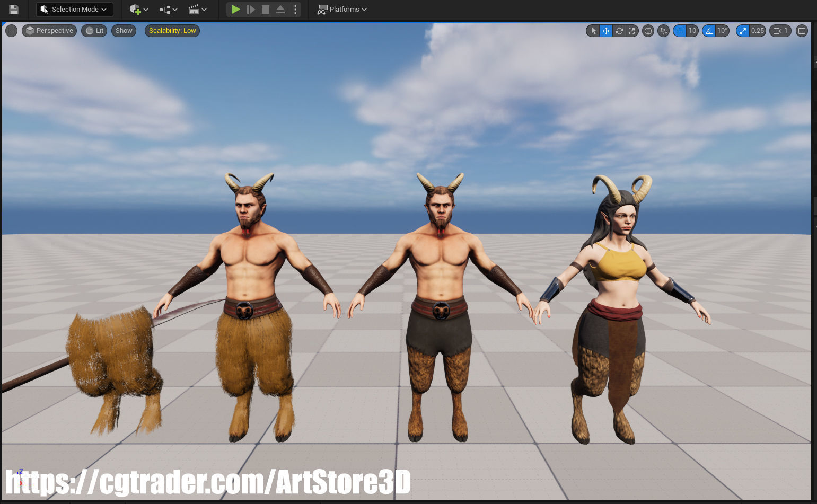Image resolution: width=817 pixels, height=504 pixels.
Task: Open the Lit view mode menu
Action: point(94,31)
